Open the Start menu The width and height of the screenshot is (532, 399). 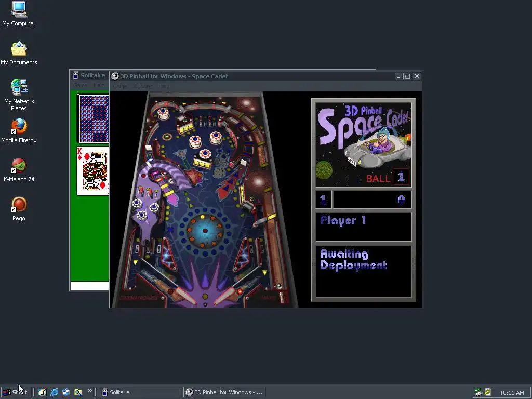15,392
